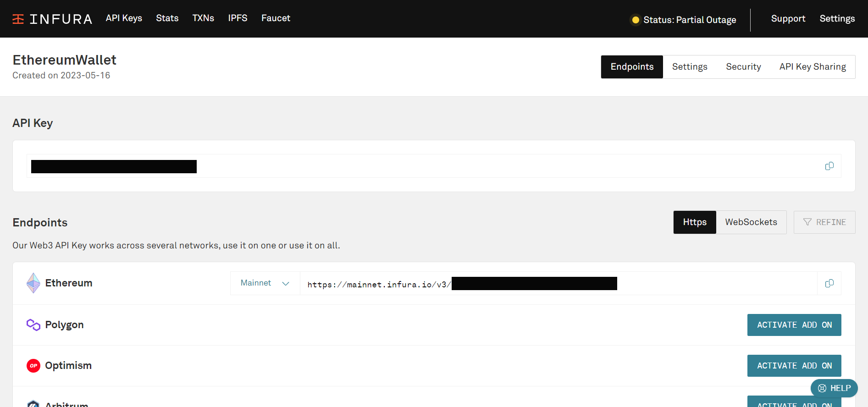Click the REFINE filter button
Image resolution: width=868 pixels, height=407 pixels.
click(824, 222)
